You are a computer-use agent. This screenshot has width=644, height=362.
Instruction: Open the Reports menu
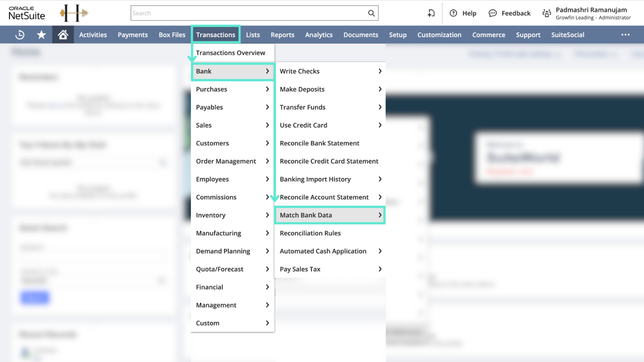coord(283,35)
